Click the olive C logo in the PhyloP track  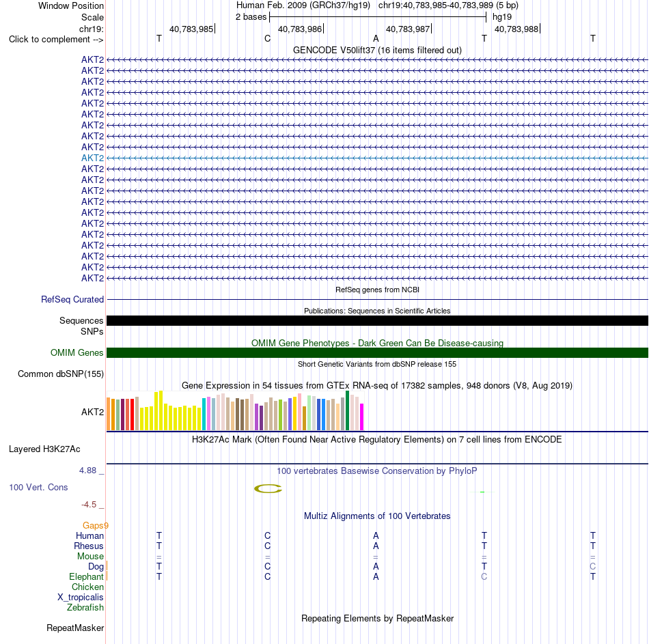(x=268, y=489)
